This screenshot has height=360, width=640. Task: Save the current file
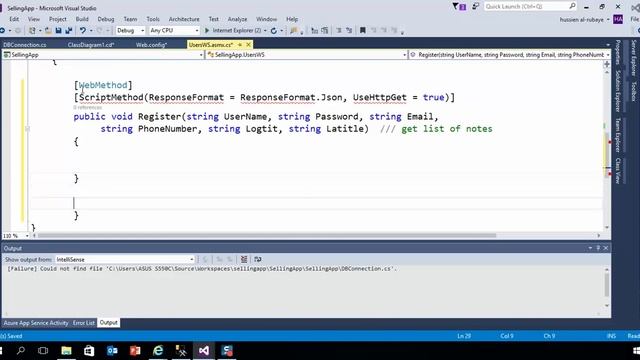click(58, 31)
